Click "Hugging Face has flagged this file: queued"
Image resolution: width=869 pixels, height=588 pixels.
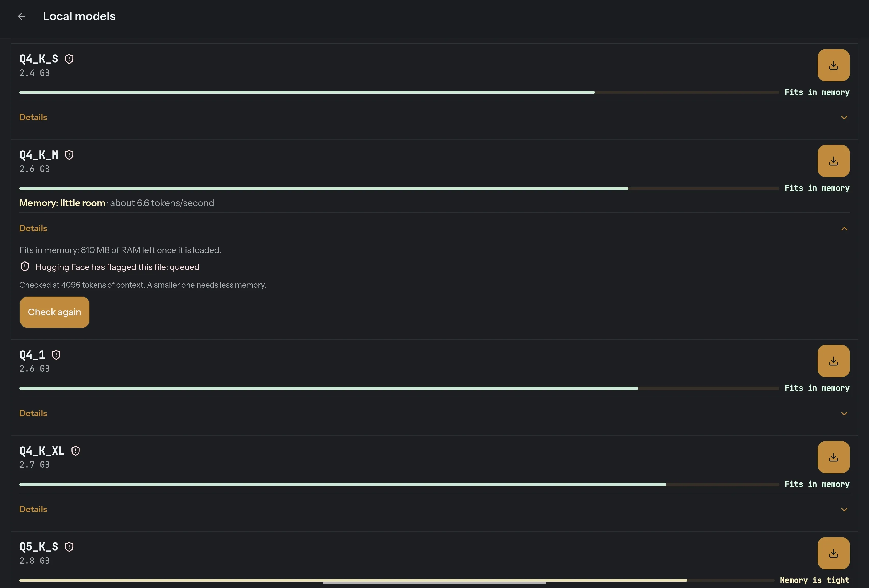tap(117, 267)
